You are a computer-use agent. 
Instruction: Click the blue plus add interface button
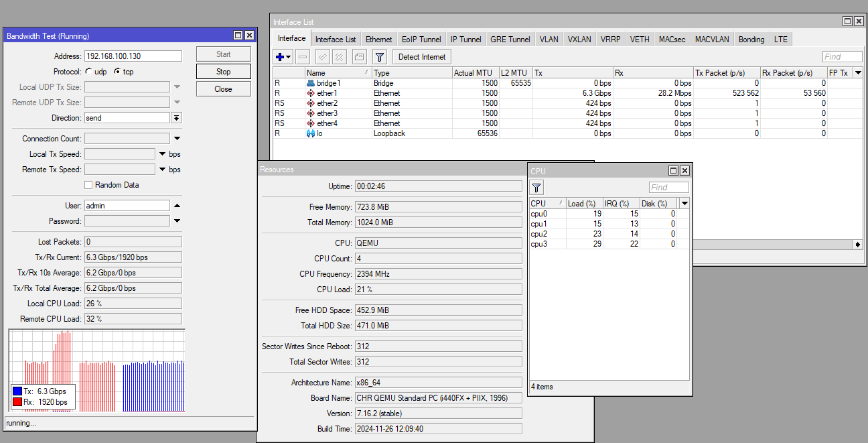(x=281, y=57)
